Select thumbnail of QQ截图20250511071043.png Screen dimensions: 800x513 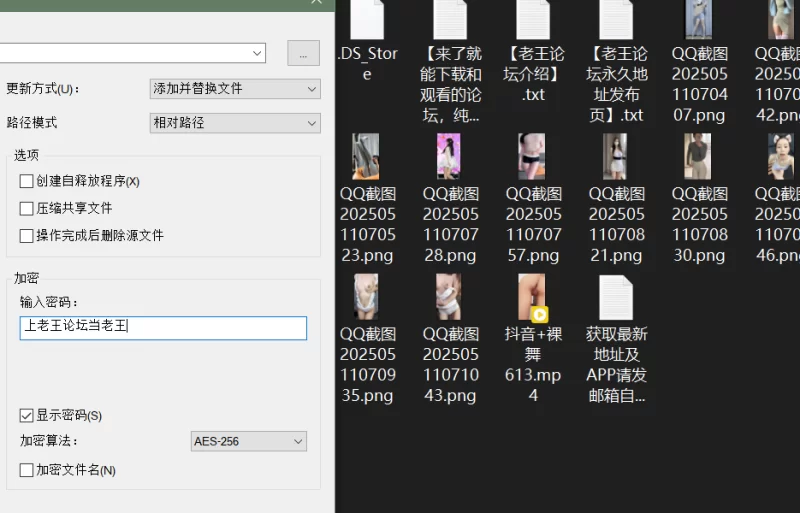[x=449, y=297]
